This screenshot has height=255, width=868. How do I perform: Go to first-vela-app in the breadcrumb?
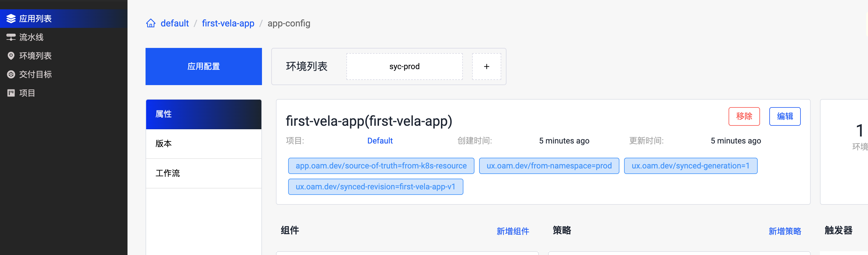click(228, 23)
